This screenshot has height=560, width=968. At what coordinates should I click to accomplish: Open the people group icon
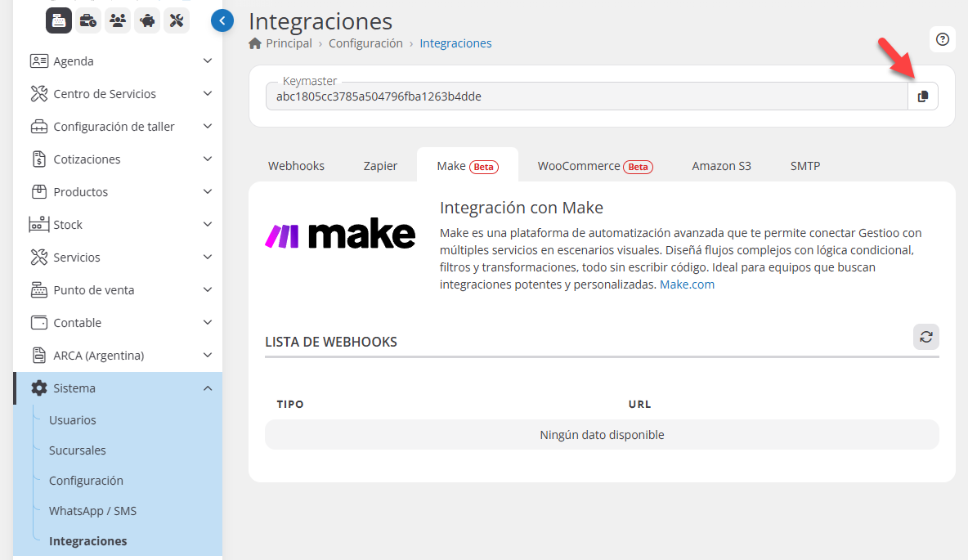pos(118,21)
